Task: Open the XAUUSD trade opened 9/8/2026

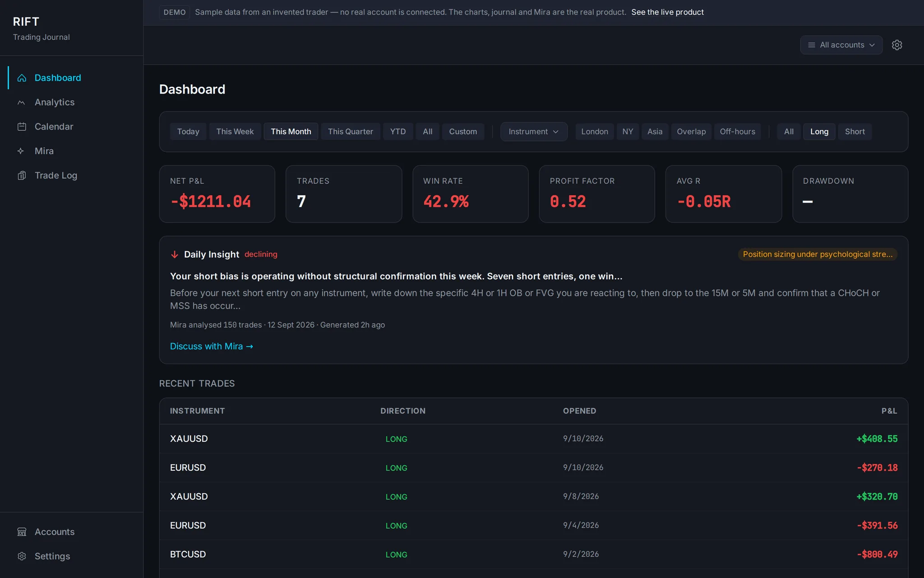Action: pos(534,497)
